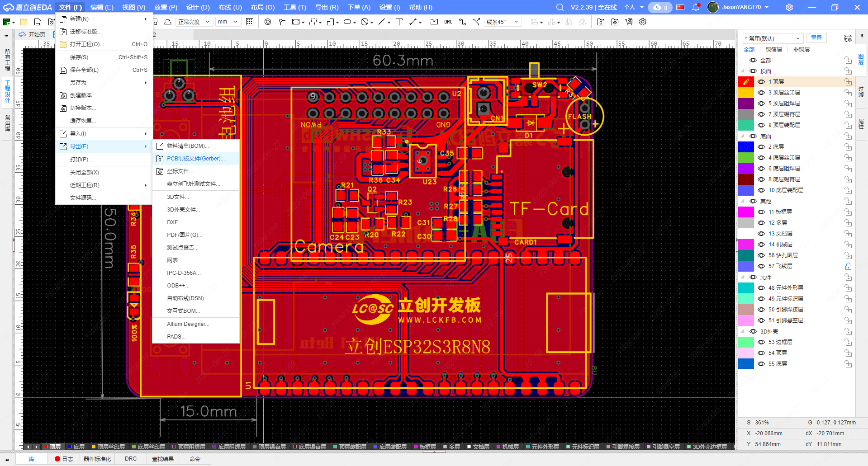
Task: Select Altium Designer export option
Action: pos(196,324)
